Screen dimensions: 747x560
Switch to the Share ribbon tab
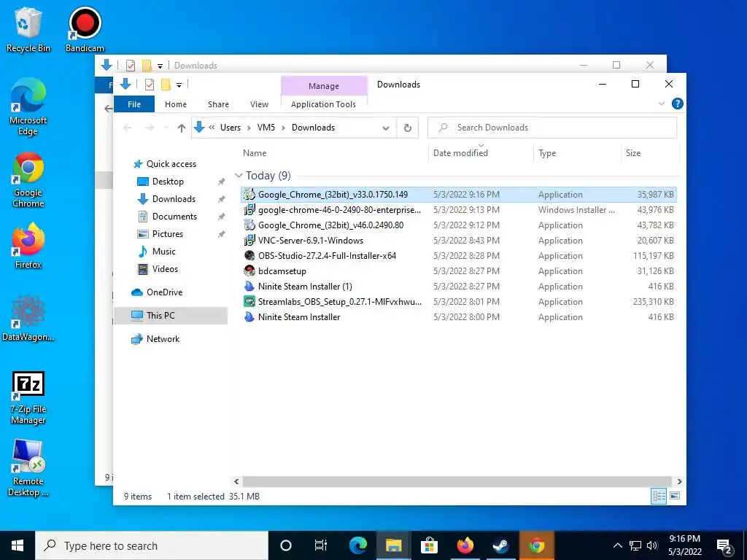click(218, 104)
